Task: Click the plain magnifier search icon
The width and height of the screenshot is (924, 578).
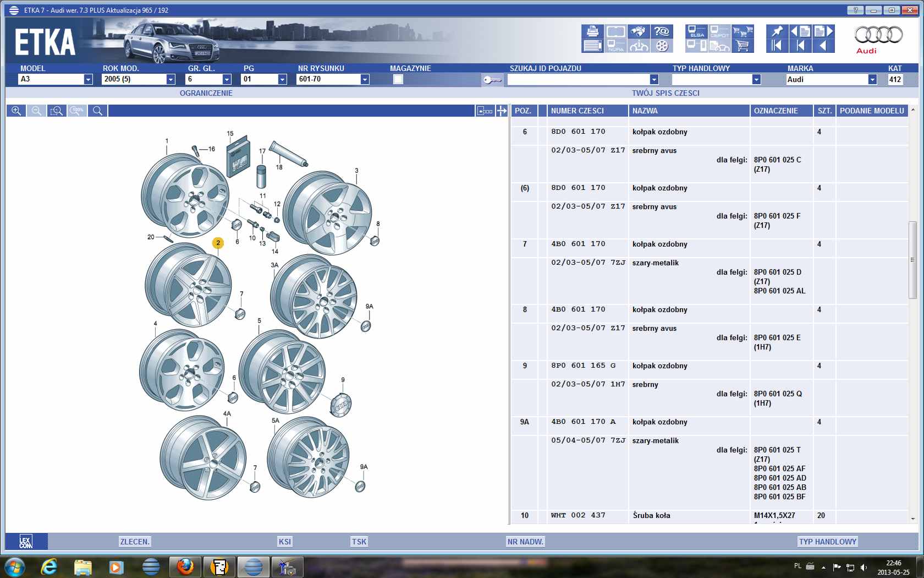Action: (97, 111)
